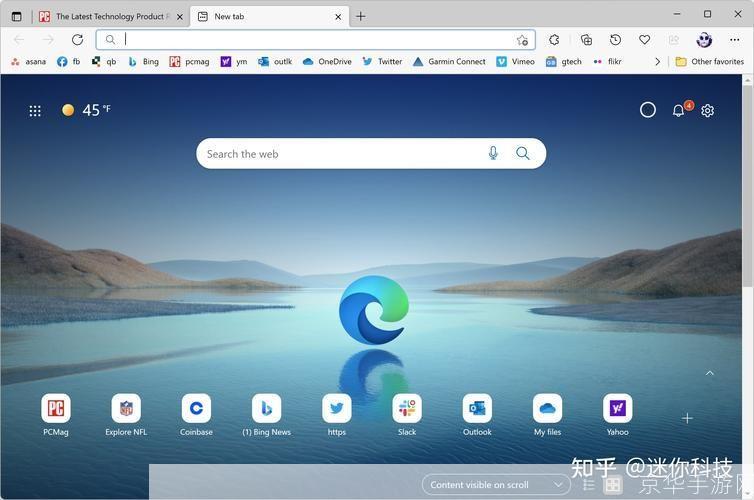Image resolution: width=754 pixels, height=500 pixels.
Task: Open the tab actions menu icon
Action: [x=16, y=16]
